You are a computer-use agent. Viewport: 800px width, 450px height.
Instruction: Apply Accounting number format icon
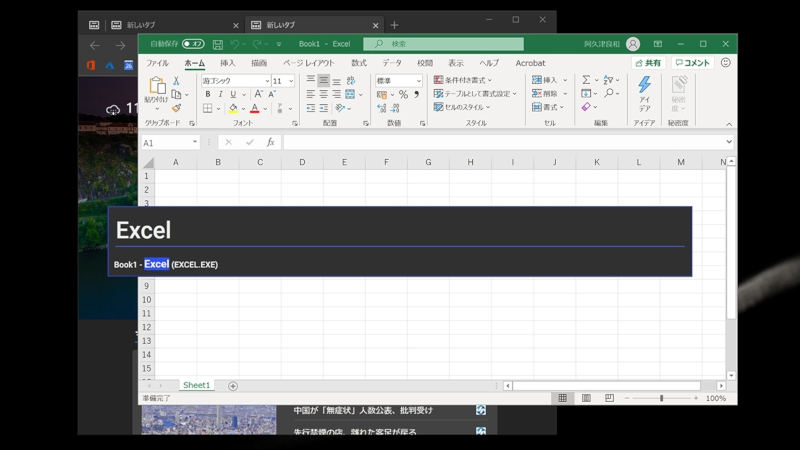382,94
